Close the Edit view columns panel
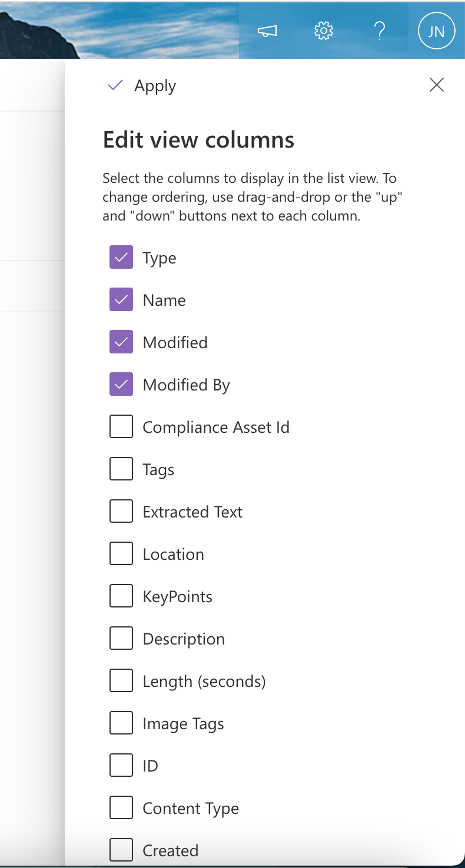This screenshot has height=868, width=465. coord(437,85)
